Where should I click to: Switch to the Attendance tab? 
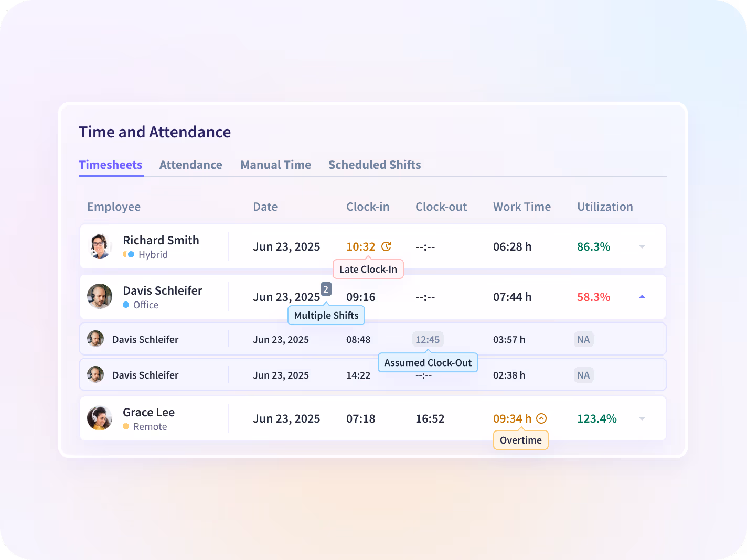point(191,165)
